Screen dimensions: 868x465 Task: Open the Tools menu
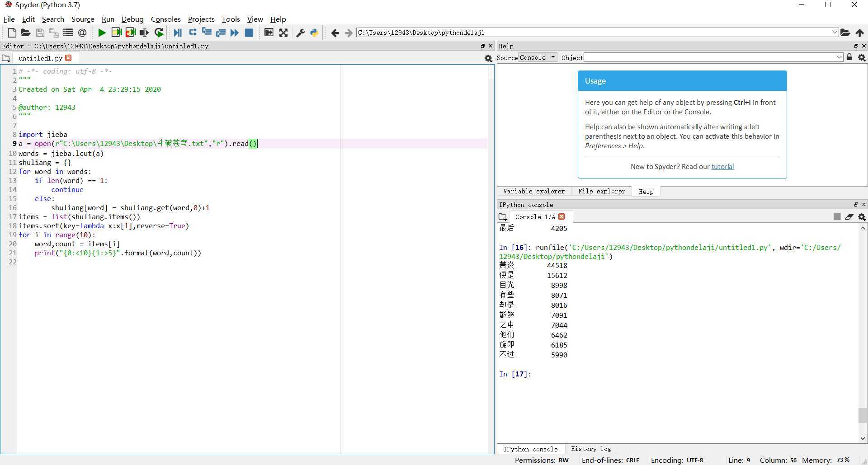pos(231,19)
